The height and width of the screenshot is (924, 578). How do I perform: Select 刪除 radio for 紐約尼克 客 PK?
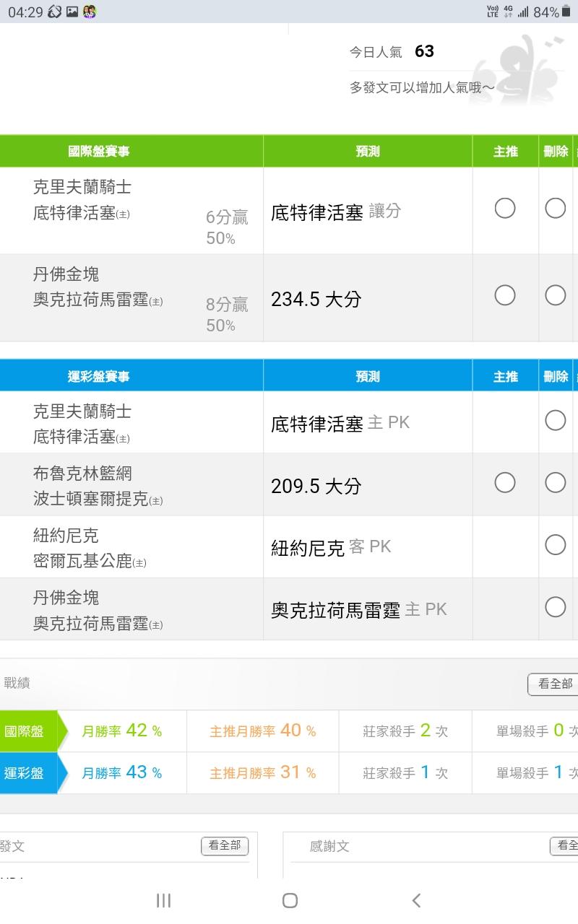[x=555, y=544]
